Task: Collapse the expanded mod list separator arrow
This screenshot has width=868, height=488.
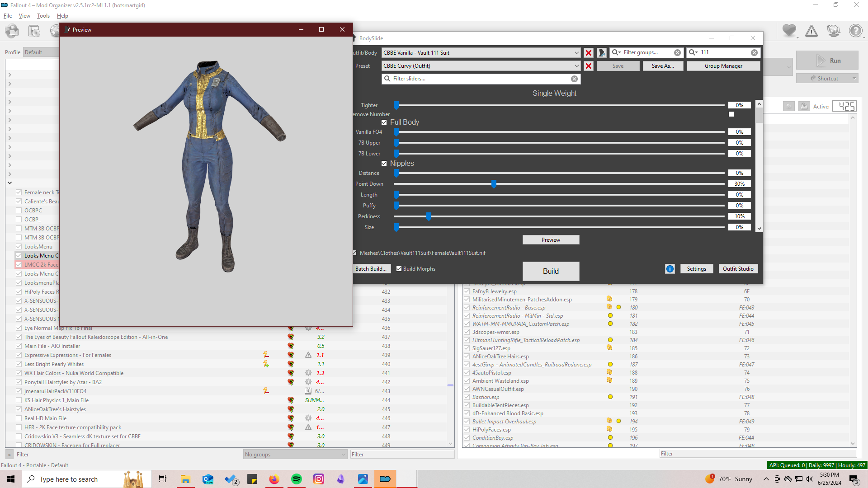Action: [9, 183]
